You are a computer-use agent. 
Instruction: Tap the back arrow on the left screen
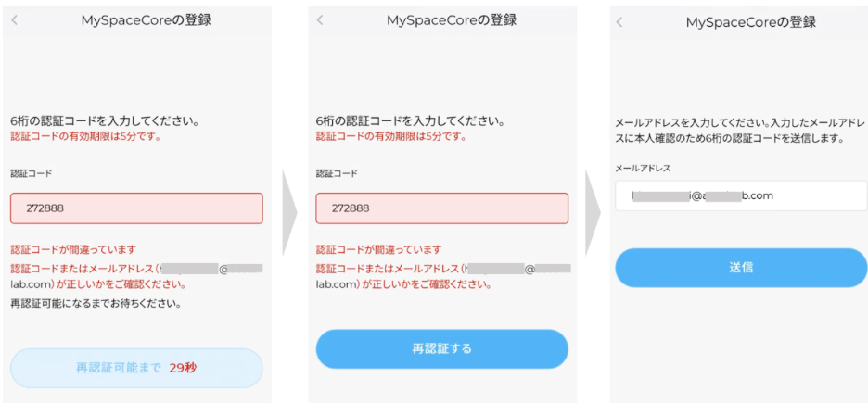tap(15, 19)
